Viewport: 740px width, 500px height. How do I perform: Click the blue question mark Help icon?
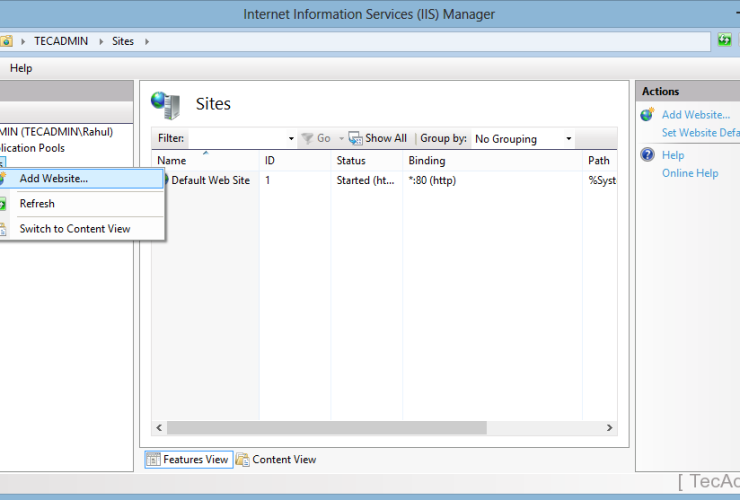pos(647,155)
